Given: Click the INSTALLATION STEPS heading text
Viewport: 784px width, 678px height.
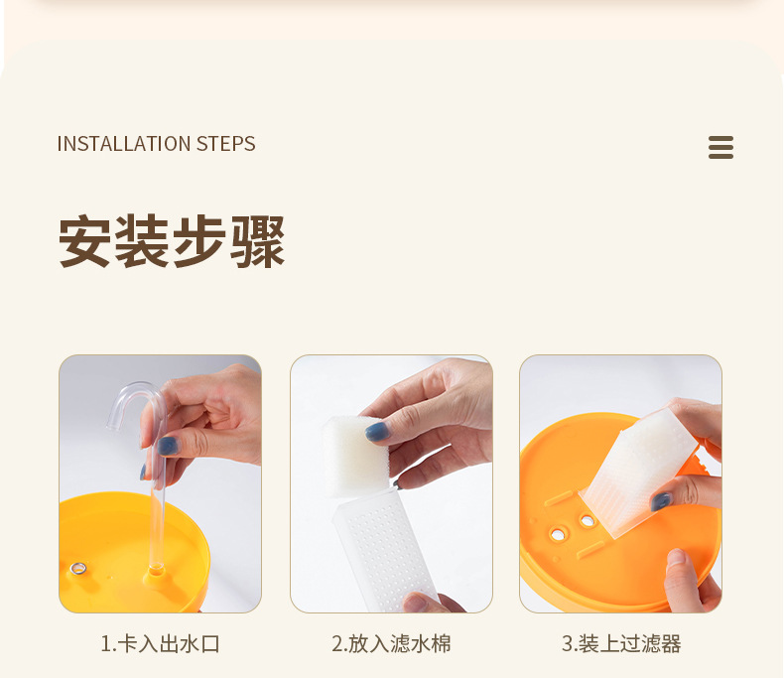Looking at the screenshot, I should pyautogui.click(x=156, y=144).
